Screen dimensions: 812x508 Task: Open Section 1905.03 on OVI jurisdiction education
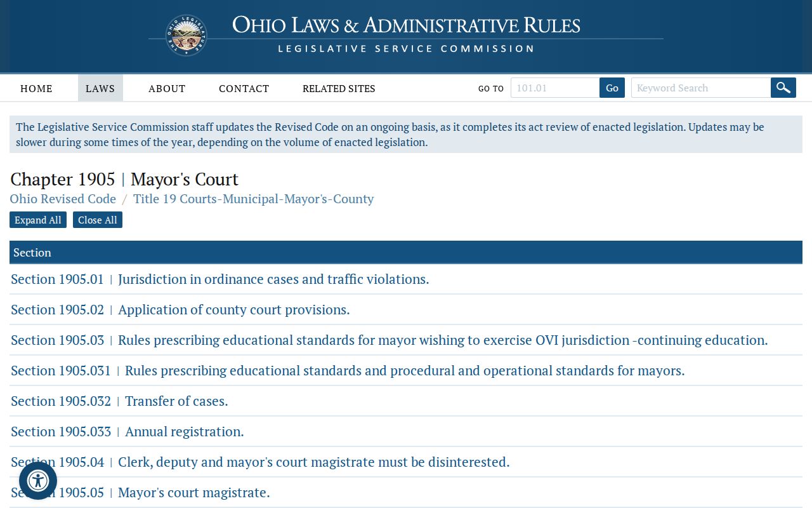(x=390, y=340)
